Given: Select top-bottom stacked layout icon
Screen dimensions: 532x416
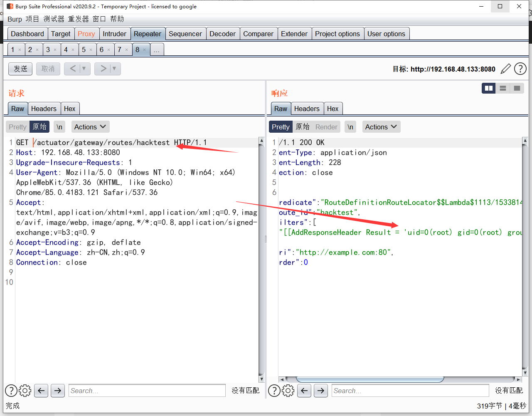Looking at the screenshot, I should pyautogui.click(x=503, y=88).
